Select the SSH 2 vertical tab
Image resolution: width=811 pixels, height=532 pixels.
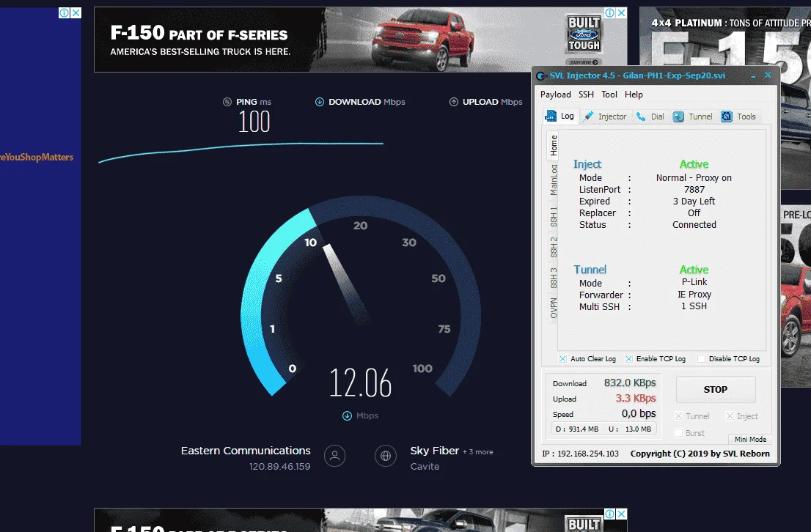(x=554, y=247)
